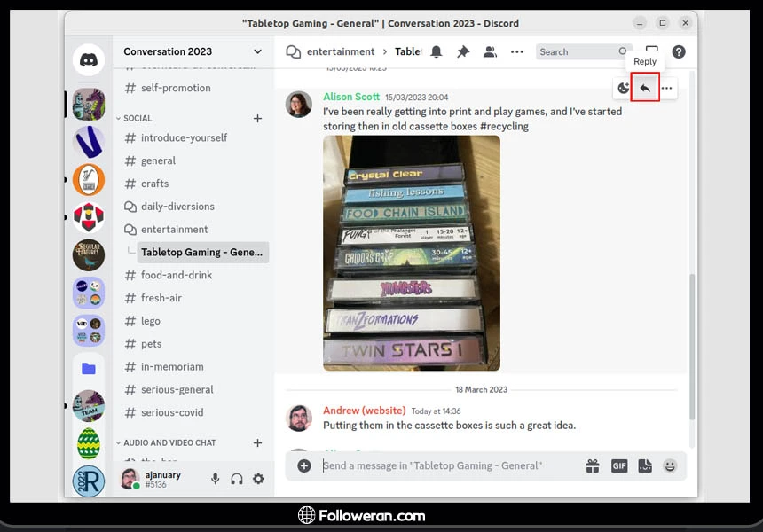Image resolution: width=763 pixels, height=532 pixels.
Task: Collapse the SOCIAL channel category
Action: [x=138, y=118]
